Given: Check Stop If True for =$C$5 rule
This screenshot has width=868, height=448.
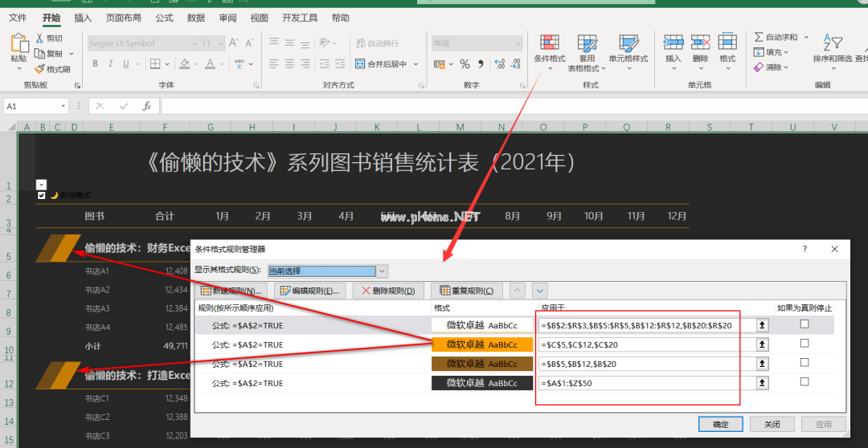Looking at the screenshot, I should pos(805,344).
